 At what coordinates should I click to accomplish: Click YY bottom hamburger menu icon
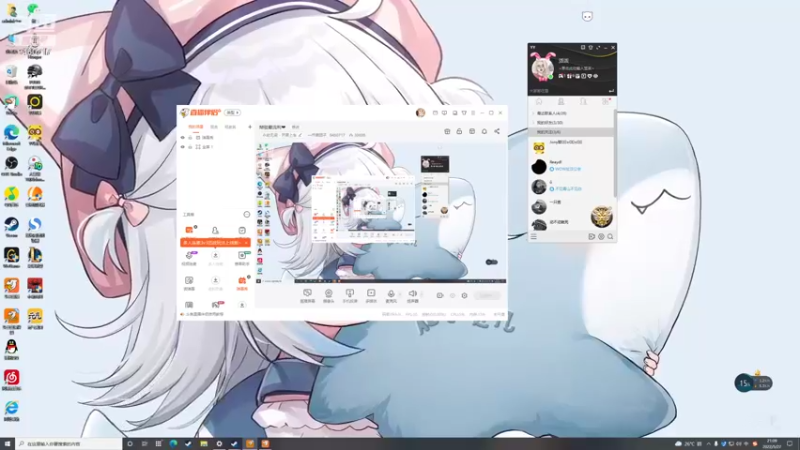click(534, 237)
